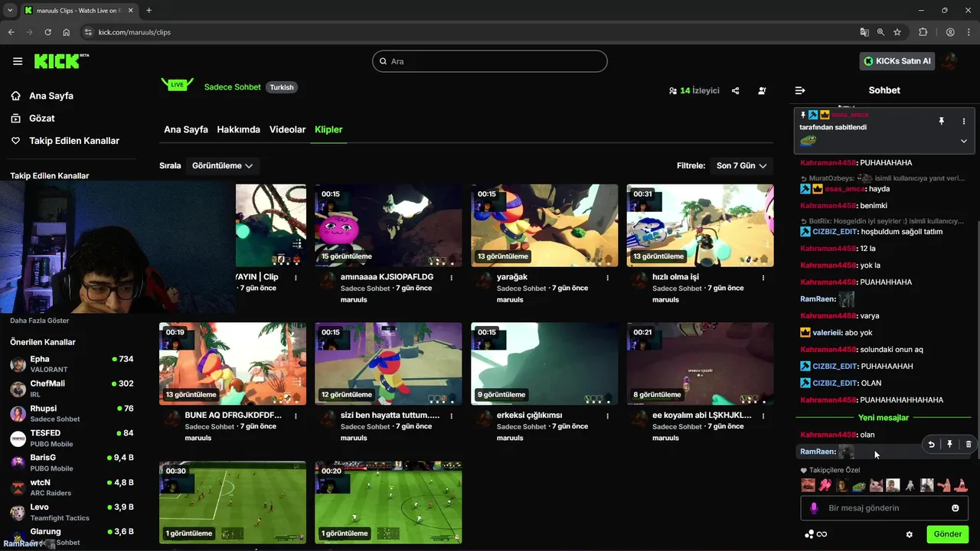Screen dimensions: 980x551
Task: Open options for 'amınaaaa KJSIOPAFLDG' clip
Action: [452, 278]
